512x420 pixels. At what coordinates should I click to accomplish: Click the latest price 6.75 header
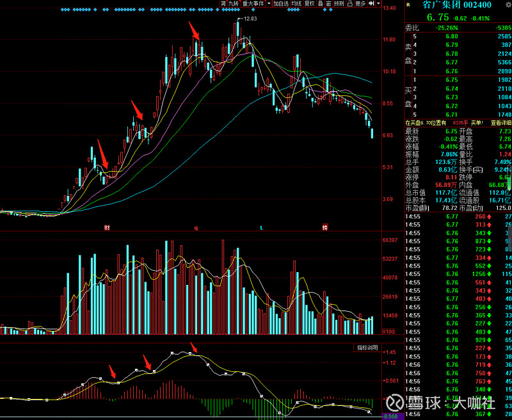point(438,18)
